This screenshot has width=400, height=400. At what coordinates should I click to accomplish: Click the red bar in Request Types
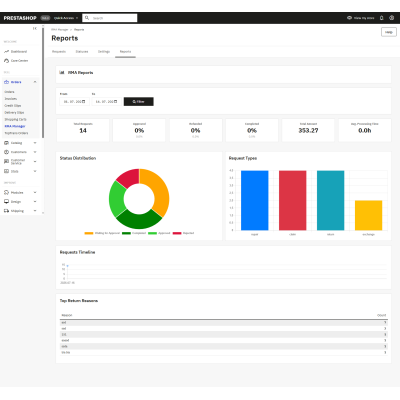pyautogui.click(x=293, y=200)
